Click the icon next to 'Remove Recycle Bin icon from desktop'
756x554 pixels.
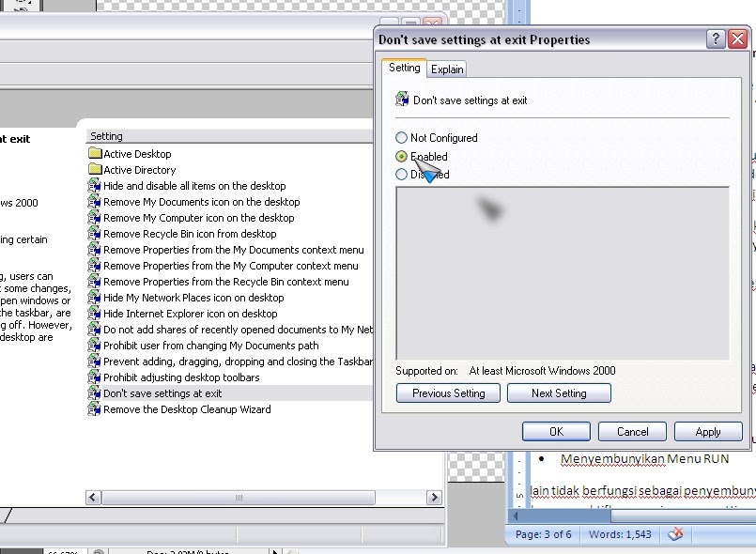coord(94,233)
